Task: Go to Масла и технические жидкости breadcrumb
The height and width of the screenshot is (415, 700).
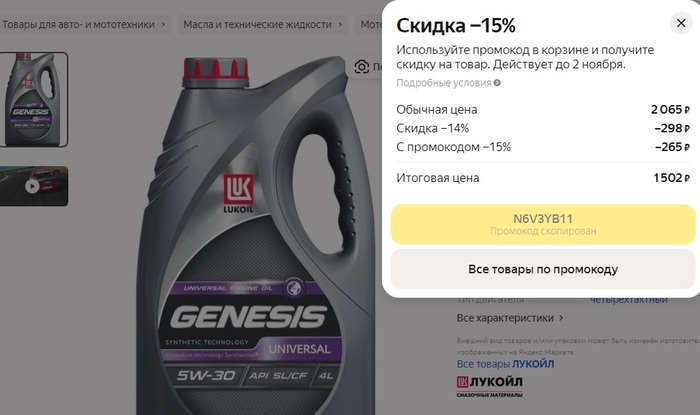Action: [x=258, y=25]
